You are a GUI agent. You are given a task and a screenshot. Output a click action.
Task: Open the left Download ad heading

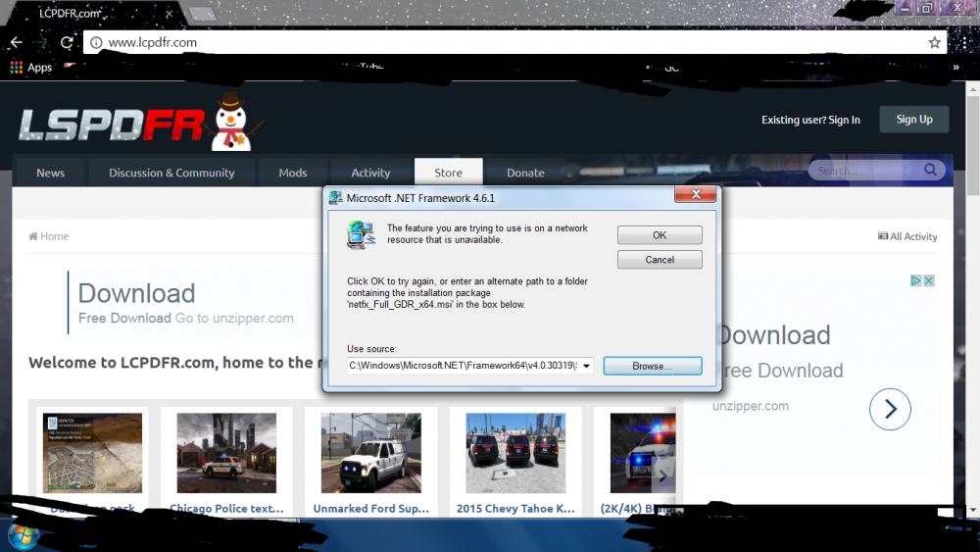(x=137, y=293)
